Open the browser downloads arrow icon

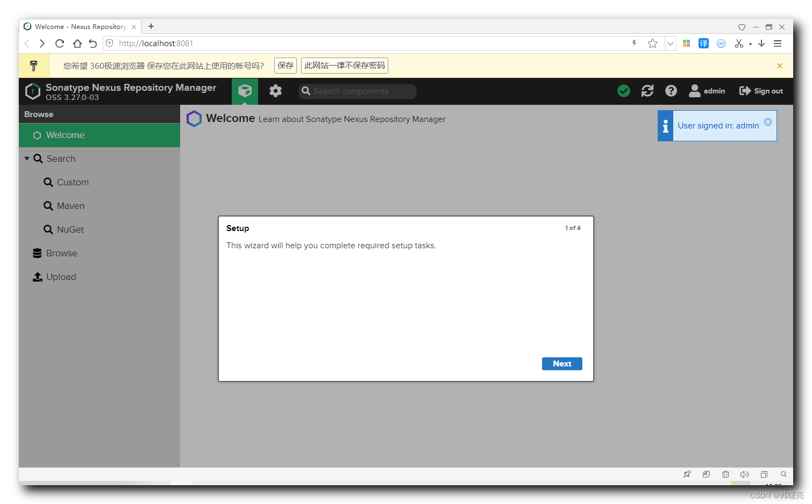761,44
